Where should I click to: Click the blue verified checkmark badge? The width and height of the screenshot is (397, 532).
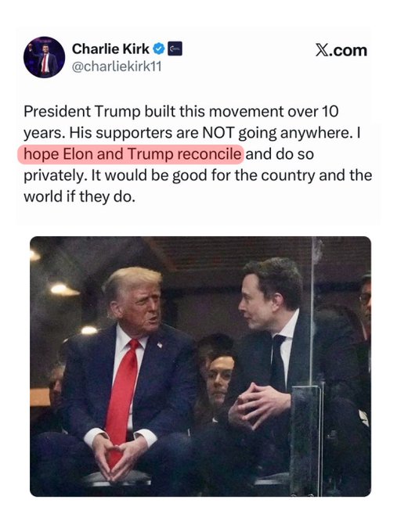click(159, 49)
